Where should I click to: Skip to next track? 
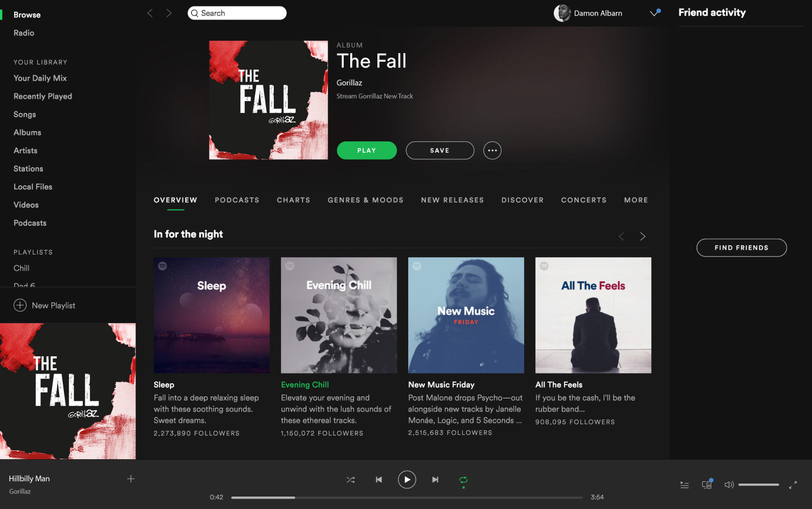click(435, 480)
